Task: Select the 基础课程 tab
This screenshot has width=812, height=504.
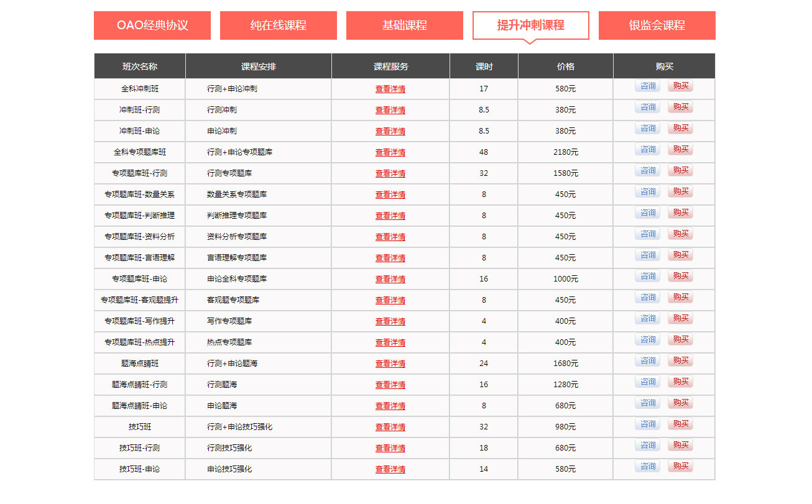Action: [x=405, y=25]
